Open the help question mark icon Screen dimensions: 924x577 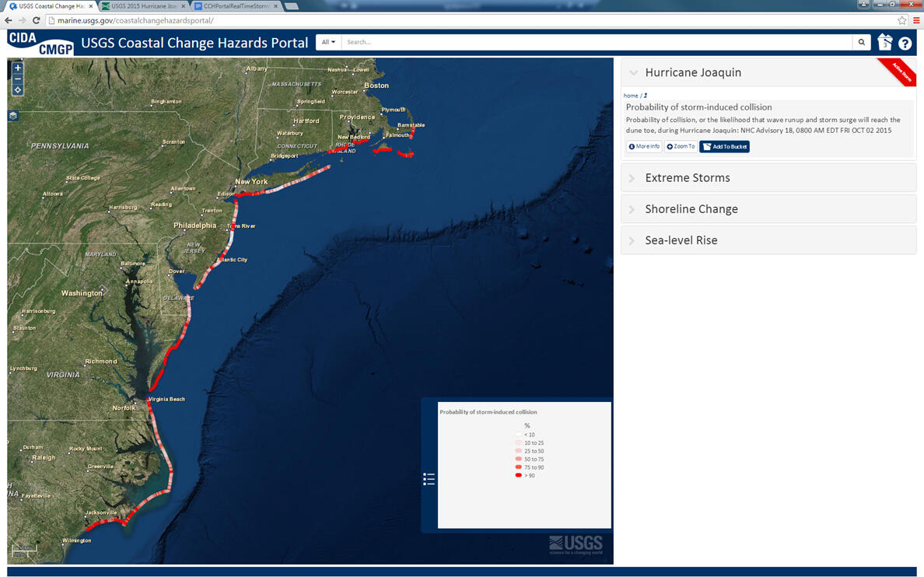click(x=905, y=43)
